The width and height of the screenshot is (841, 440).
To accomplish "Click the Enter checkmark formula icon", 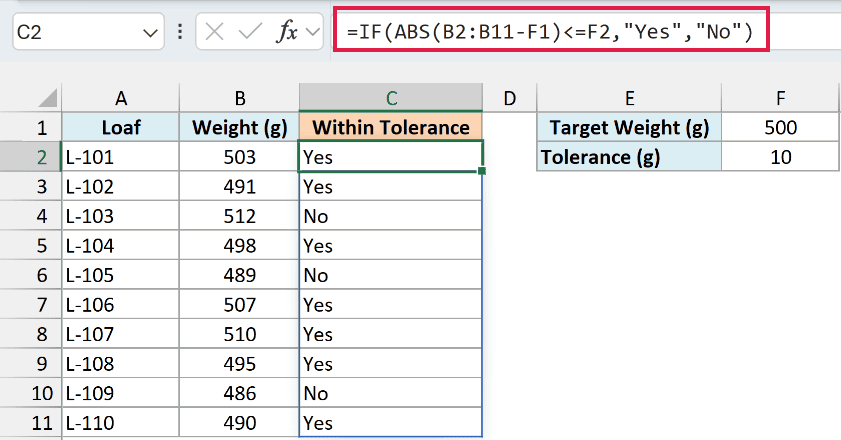I will 249,32.
